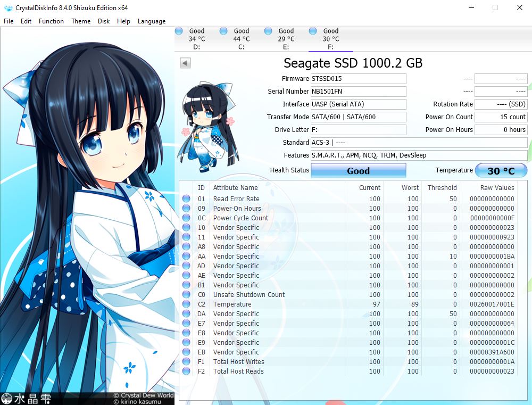
Task: Click the previous disk arrow button
Action: point(185,63)
